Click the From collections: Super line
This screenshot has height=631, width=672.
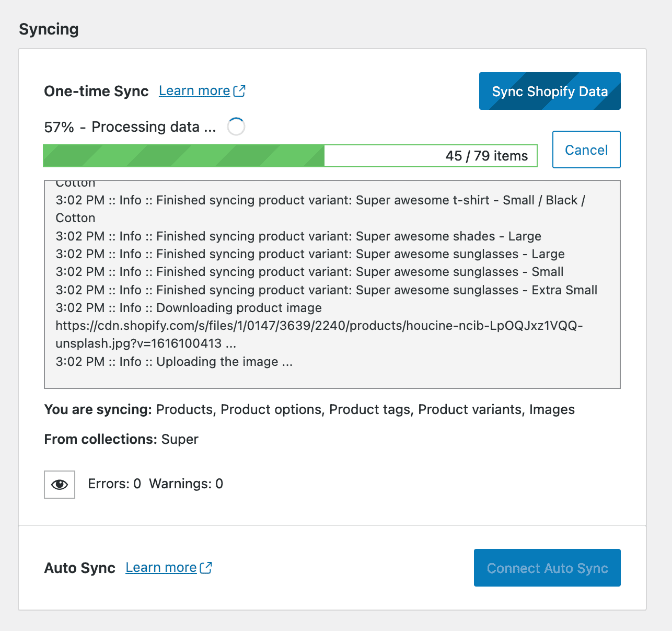(x=121, y=439)
